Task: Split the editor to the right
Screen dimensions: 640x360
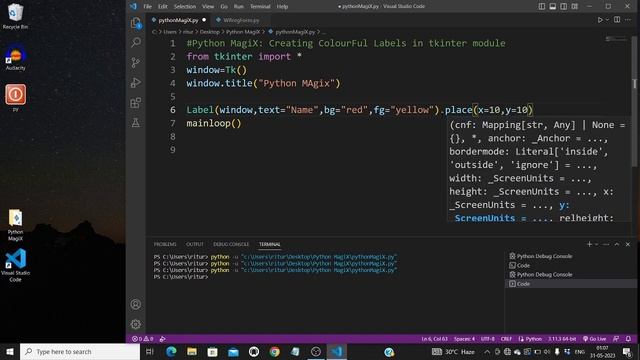Action: coord(617,20)
